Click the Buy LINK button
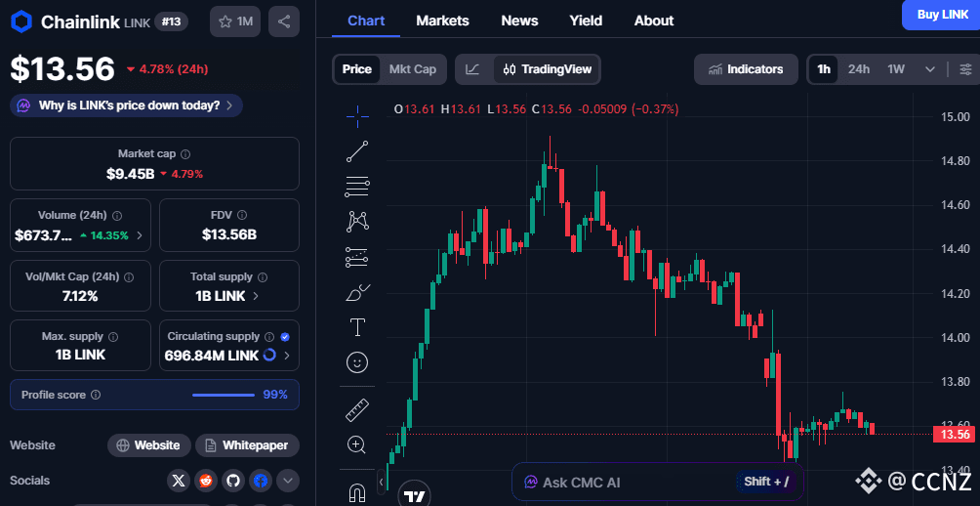The width and height of the screenshot is (980, 506). (x=941, y=15)
